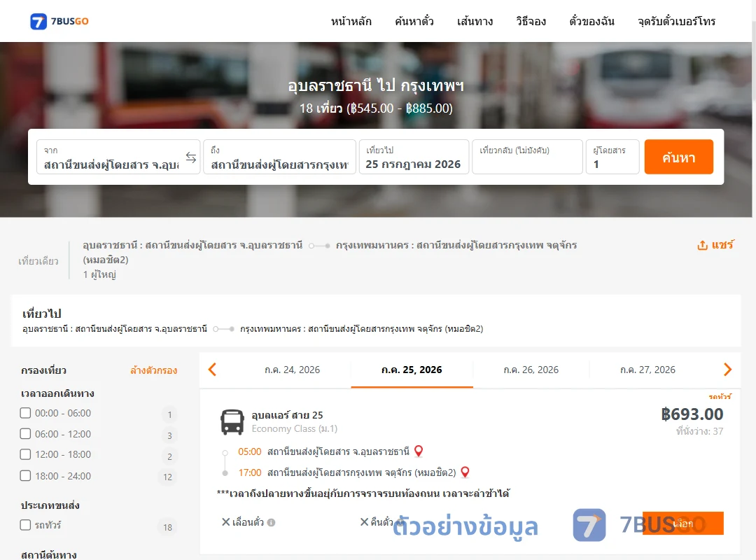Go to next dates with right arrow

click(727, 370)
